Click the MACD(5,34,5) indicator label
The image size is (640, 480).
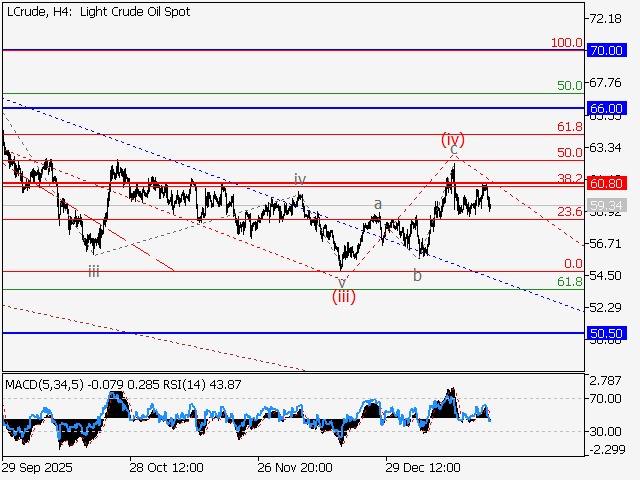[x=44, y=383]
